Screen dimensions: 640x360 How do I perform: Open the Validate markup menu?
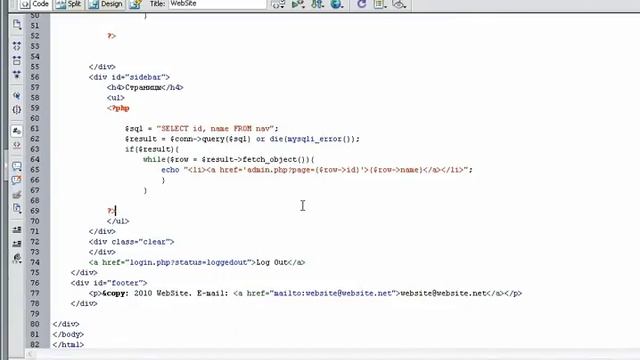pos(298,4)
